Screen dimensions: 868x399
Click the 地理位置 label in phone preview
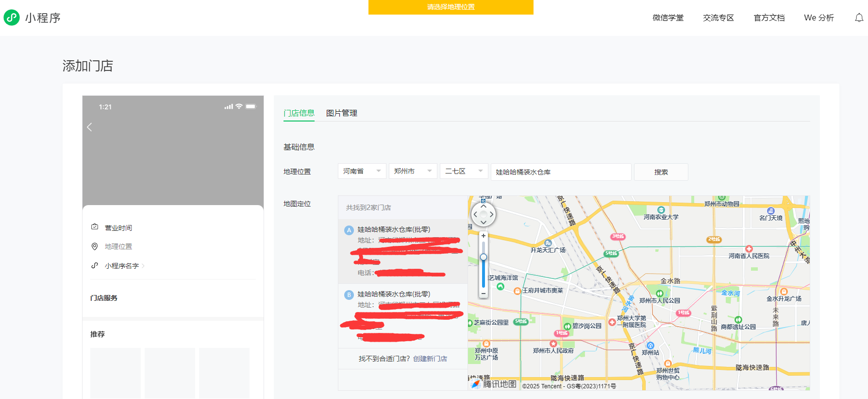tap(118, 246)
